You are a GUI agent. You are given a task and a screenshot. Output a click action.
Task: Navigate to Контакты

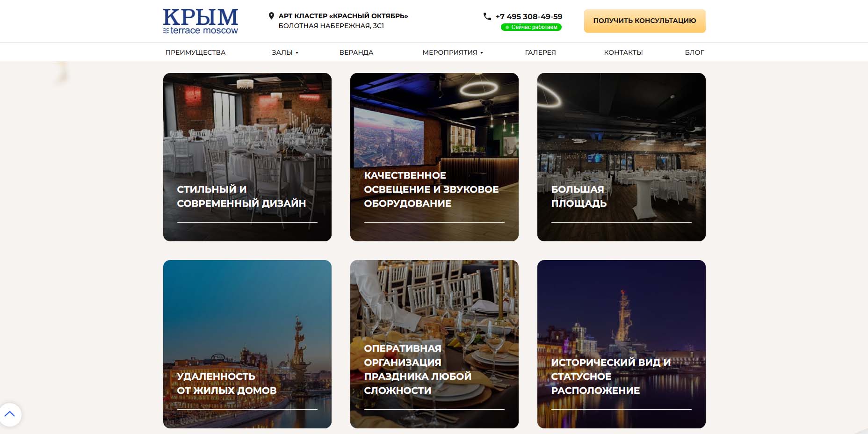click(623, 52)
